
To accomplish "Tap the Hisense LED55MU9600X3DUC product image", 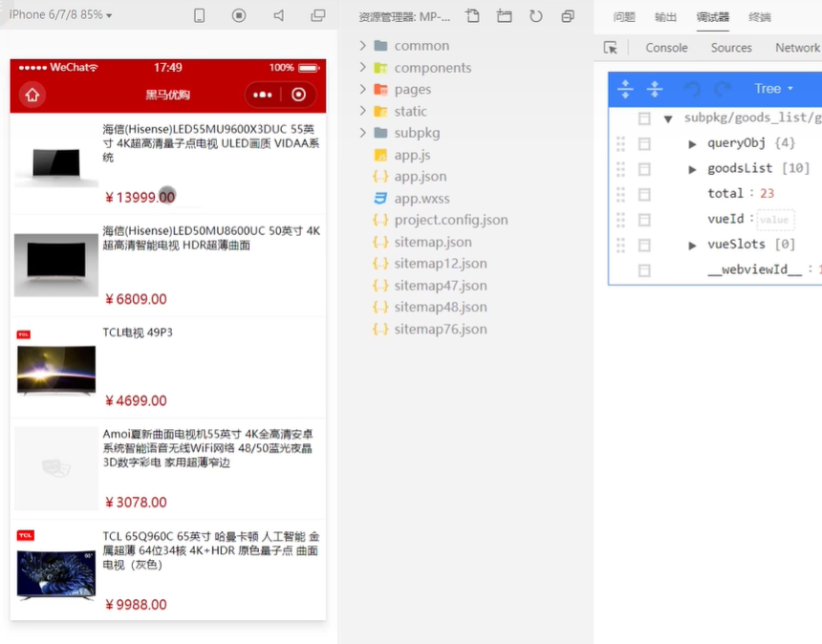I will click(56, 164).
